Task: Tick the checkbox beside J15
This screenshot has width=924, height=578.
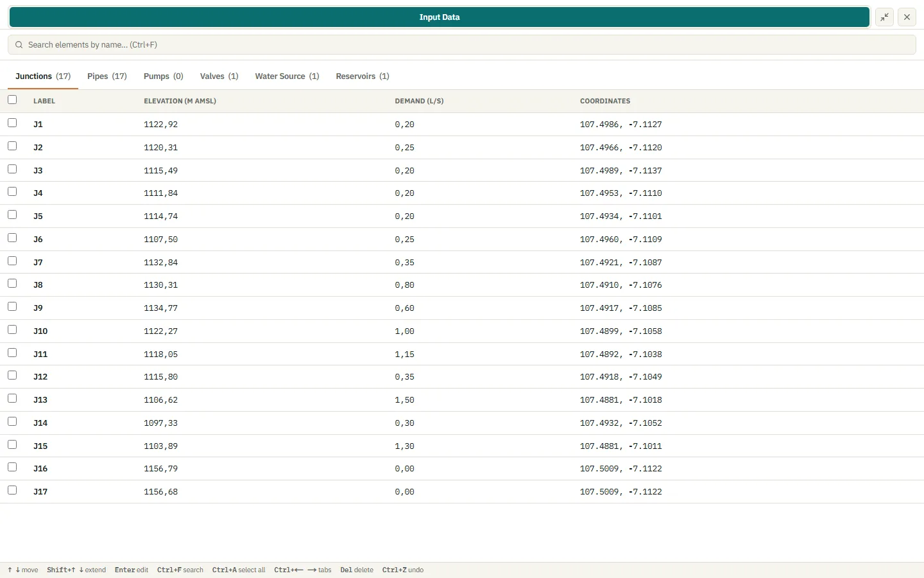Action: tap(12, 444)
